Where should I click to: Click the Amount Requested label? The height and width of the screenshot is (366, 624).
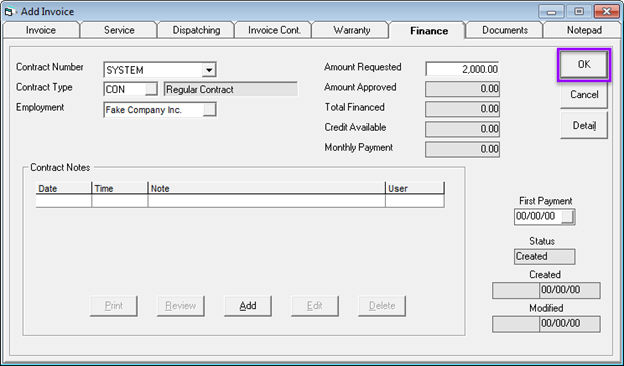coord(363,67)
